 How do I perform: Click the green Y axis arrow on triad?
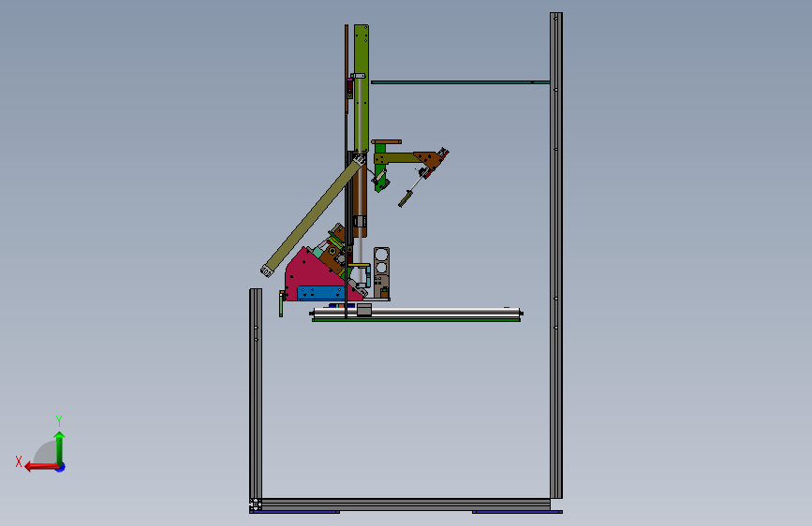point(60,449)
